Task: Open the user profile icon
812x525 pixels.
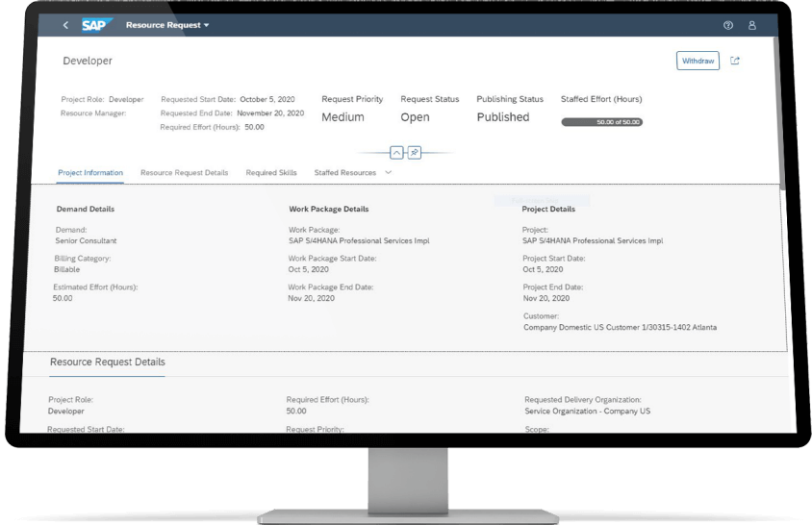Action: tap(752, 25)
